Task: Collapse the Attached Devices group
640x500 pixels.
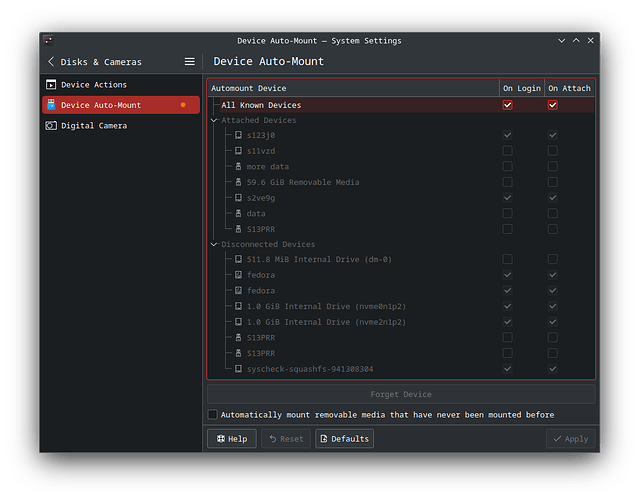Action: click(214, 120)
